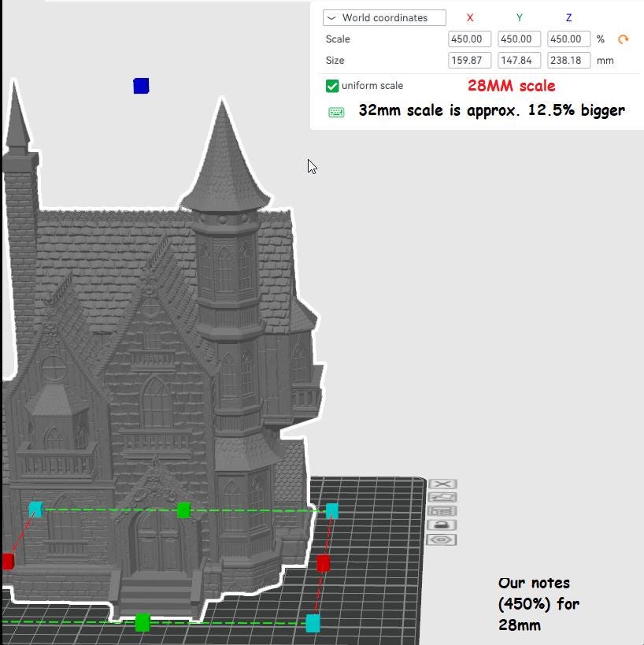The height and width of the screenshot is (645, 644).
Task: Click the Size Y field showing 147.84
Action: [519, 60]
